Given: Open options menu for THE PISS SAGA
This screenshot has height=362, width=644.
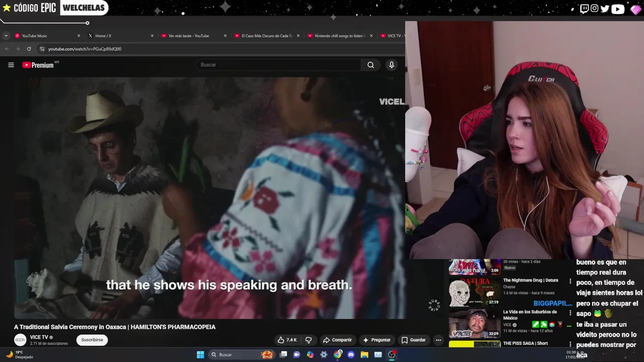Looking at the screenshot, I should [x=570, y=344].
